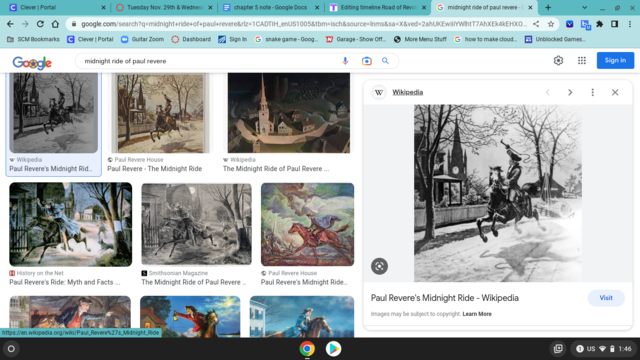Launch Play Store from the shelf

333,349
